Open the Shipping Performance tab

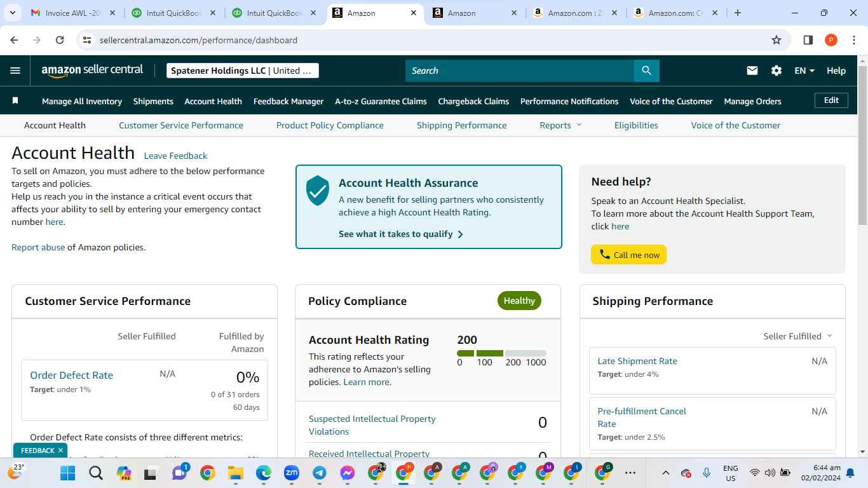tap(462, 125)
